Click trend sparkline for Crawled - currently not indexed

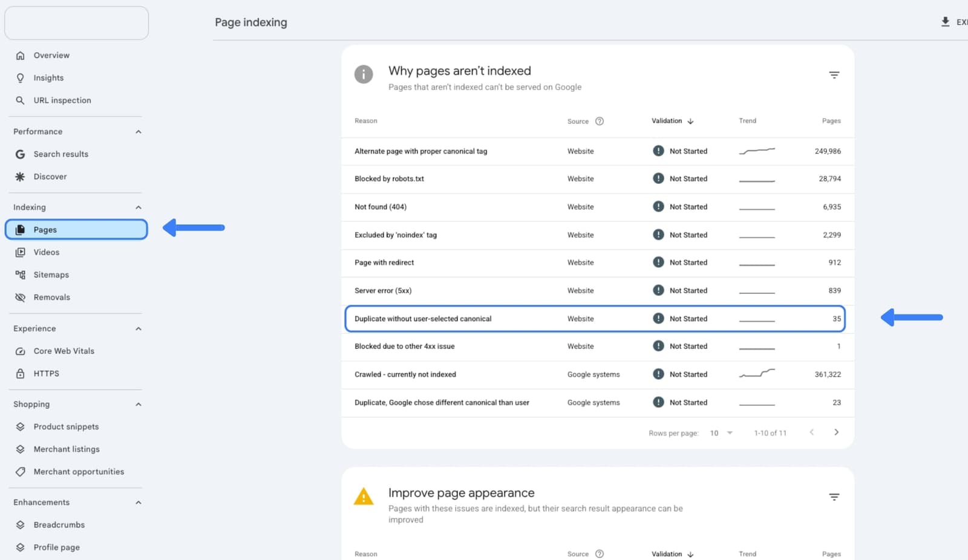coord(757,374)
